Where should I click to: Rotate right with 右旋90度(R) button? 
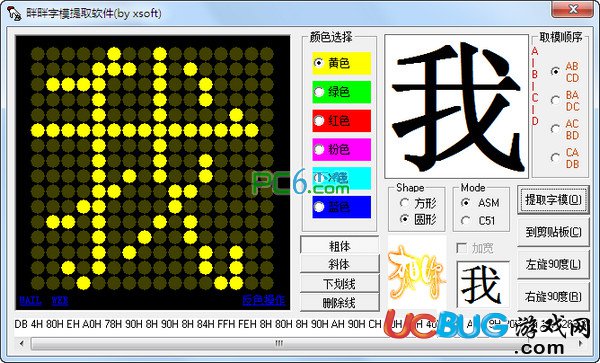point(553,296)
